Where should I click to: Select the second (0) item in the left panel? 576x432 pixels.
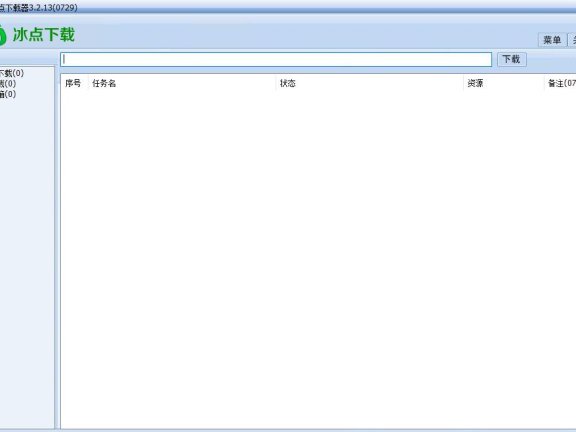[x=8, y=84]
